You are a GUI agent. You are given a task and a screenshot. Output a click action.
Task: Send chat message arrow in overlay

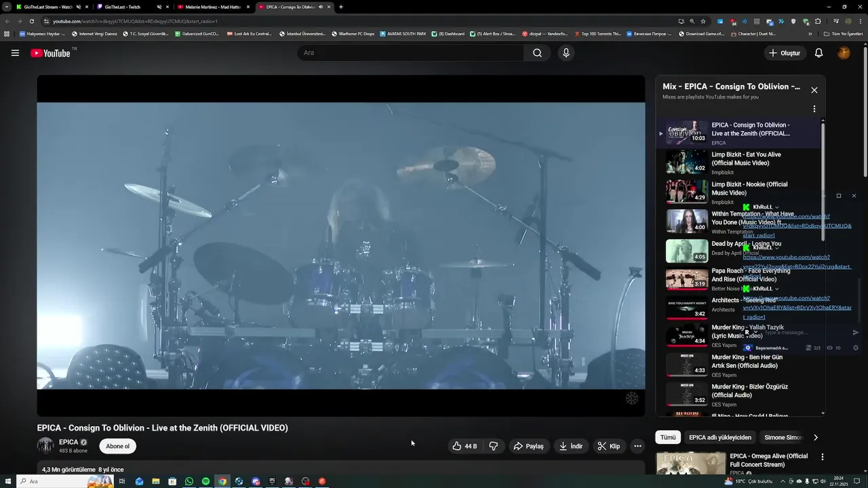[x=856, y=332]
